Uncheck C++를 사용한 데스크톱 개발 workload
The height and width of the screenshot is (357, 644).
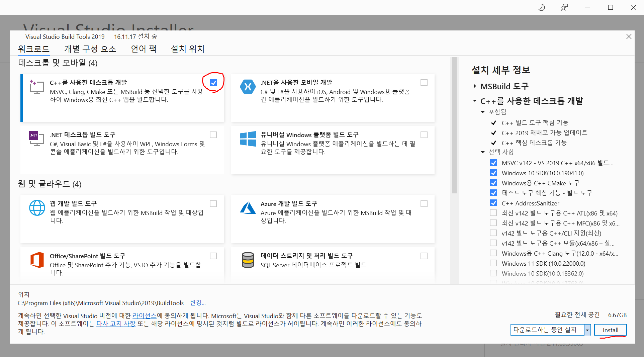[213, 83]
